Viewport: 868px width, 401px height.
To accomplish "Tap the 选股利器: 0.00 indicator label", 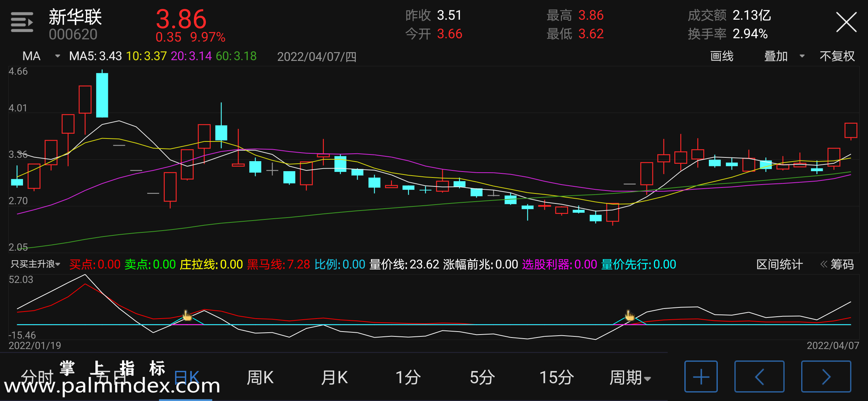I will click(560, 264).
